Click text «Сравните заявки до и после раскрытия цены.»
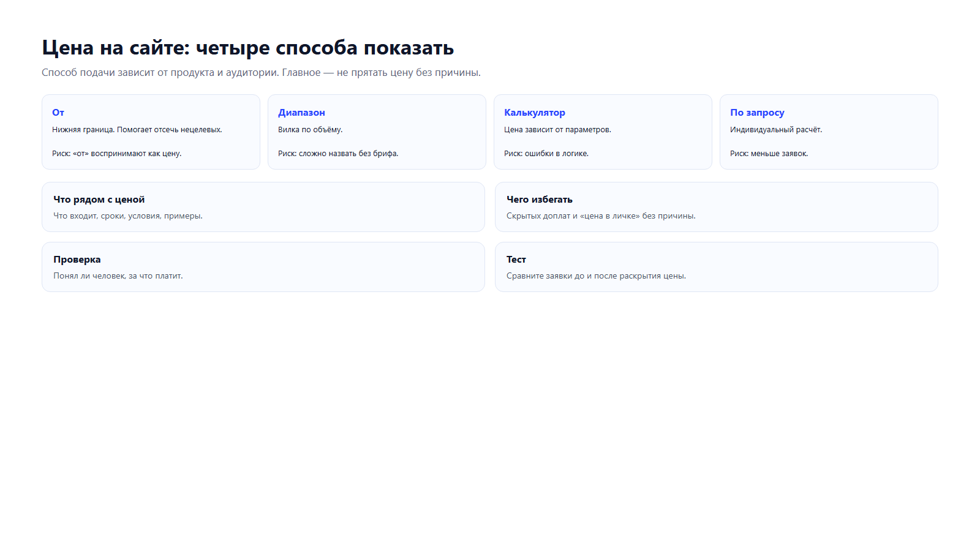The height and width of the screenshot is (551, 980). point(596,276)
